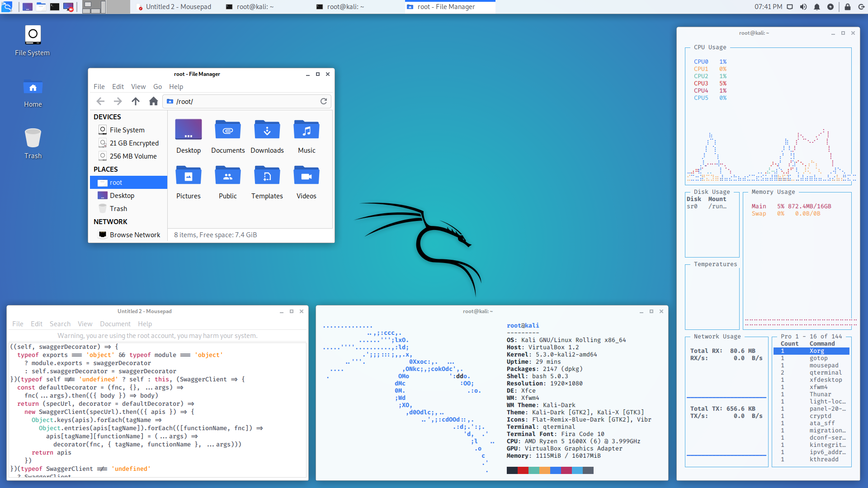This screenshot has height=488, width=868.
Task: Click the /root/ location path field
Action: [246, 101]
